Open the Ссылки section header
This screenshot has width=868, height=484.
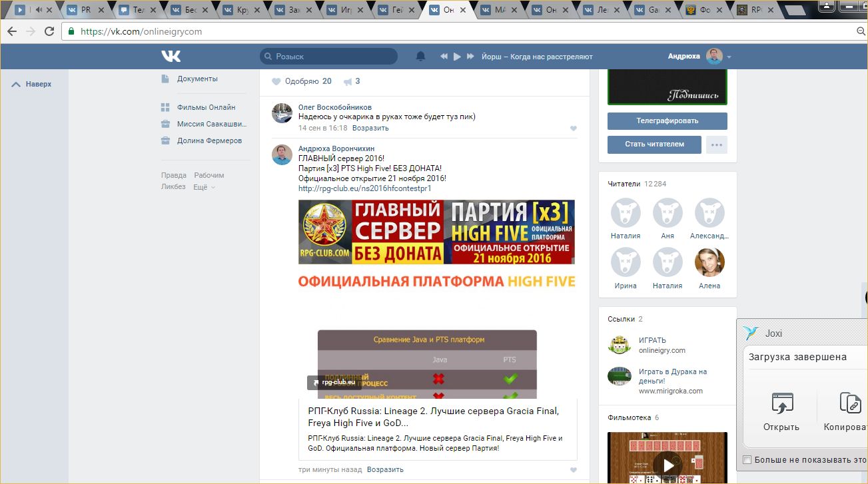625,319
